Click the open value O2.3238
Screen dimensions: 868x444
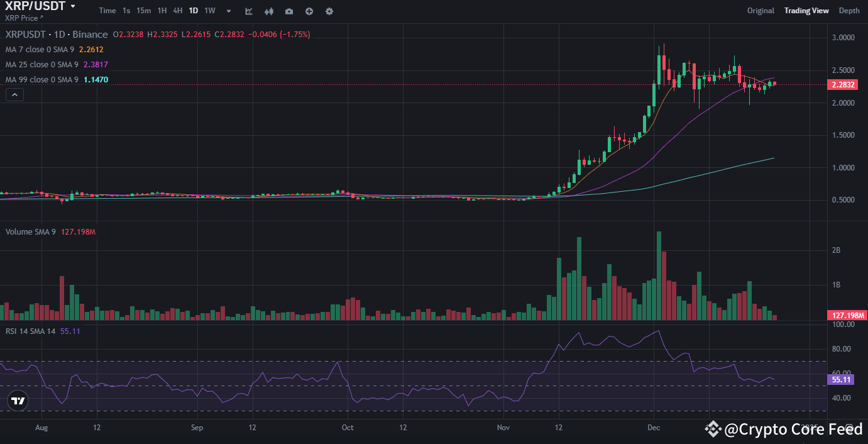(x=128, y=35)
